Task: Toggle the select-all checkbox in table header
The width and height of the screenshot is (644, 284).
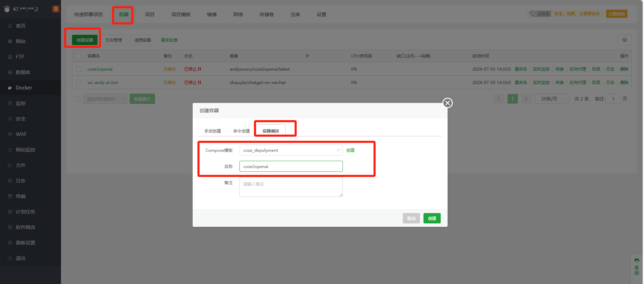Action: pos(79,56)
